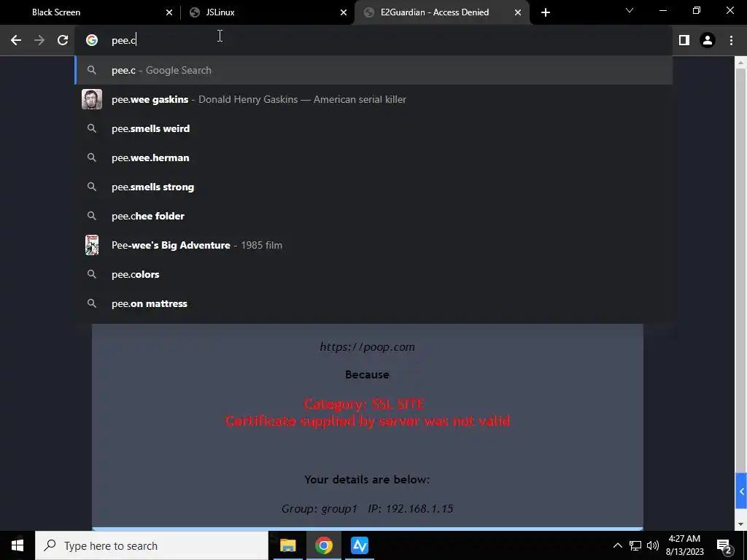Reload the page with the refresh icon
Screen dimensions: 747x560
[63, 41]
